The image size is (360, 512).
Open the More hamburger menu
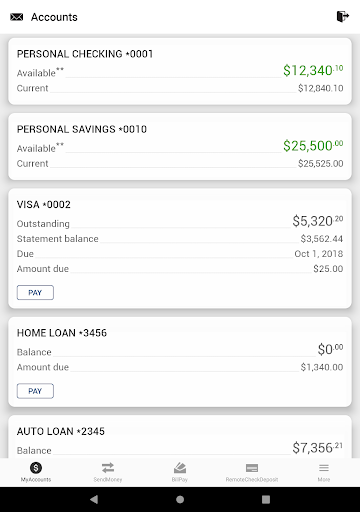tap(324, 468)
